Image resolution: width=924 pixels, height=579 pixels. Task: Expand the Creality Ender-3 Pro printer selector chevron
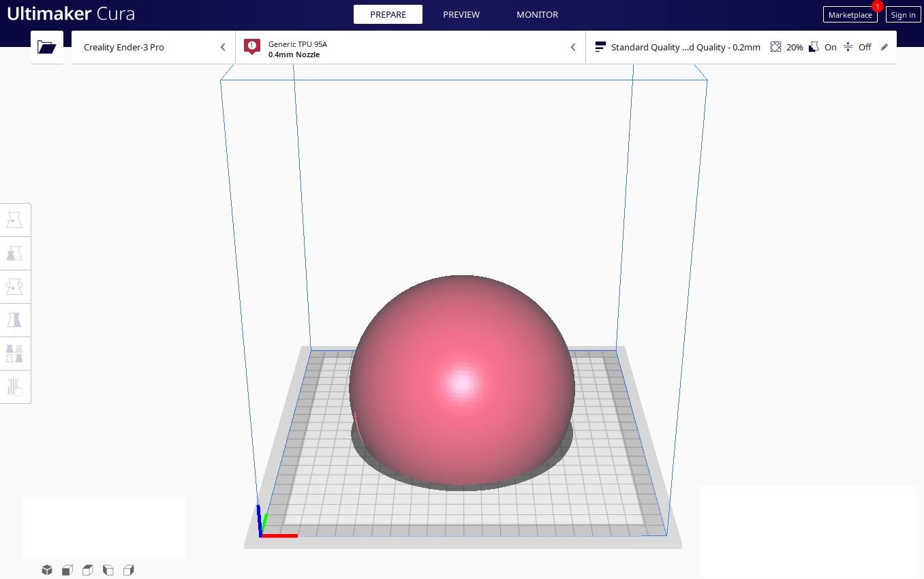222,47
